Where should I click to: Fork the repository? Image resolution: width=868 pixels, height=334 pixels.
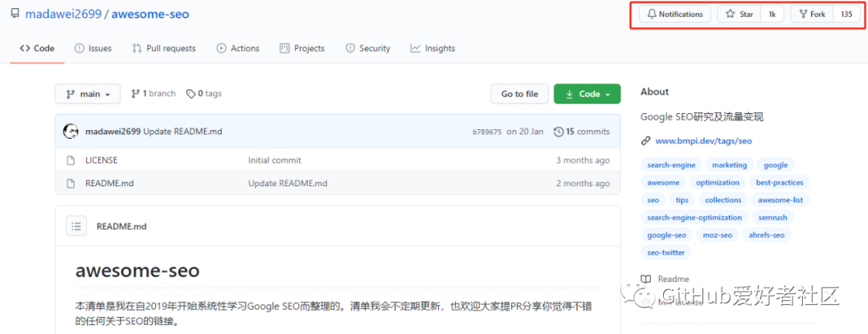click(x=812, y=14)
